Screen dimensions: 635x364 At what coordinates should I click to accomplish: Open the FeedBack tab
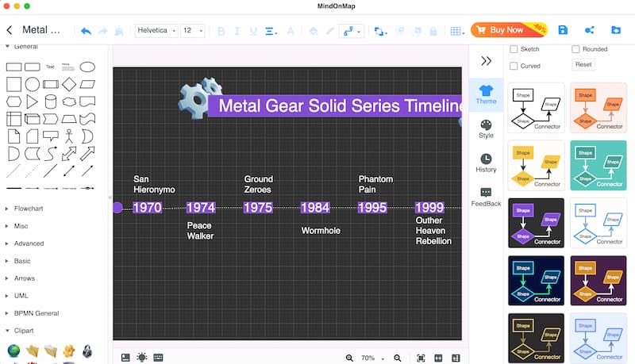click(x=486, y=197)
